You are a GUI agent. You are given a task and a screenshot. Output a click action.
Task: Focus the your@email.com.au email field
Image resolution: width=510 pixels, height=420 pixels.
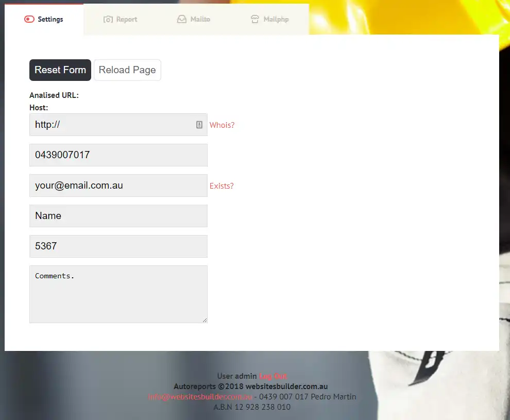(118, 186)
